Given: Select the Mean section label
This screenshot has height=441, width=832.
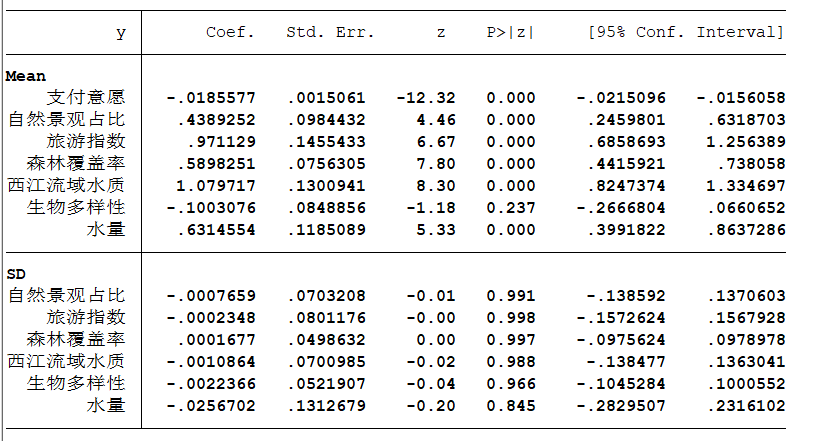Looking at the screenshot, I should tap(26, 76).
